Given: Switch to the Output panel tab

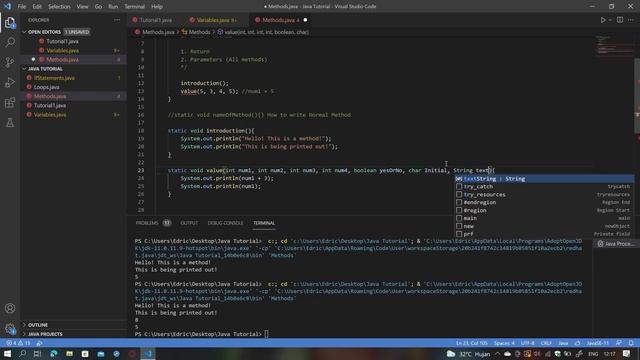Looking at the screenshot, I should (189, 223).
